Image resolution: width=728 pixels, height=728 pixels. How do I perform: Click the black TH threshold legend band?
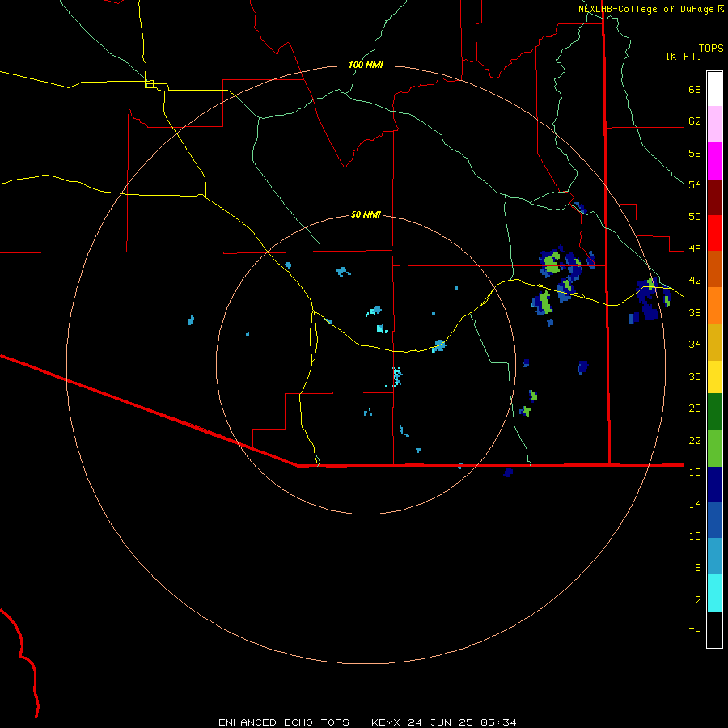[x=714, y=629]
